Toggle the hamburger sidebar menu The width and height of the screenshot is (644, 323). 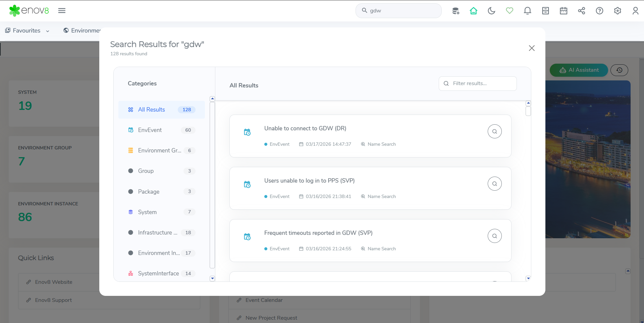click(x=62, y=11)
